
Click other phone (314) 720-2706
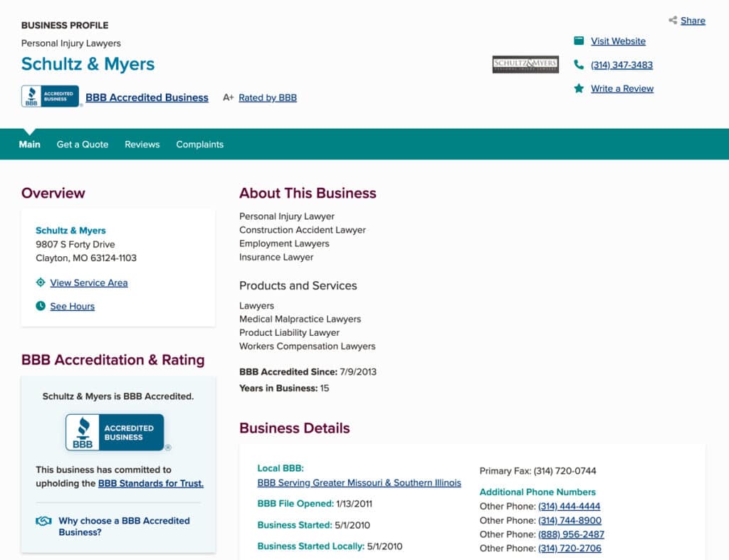[x=570, y=548]
